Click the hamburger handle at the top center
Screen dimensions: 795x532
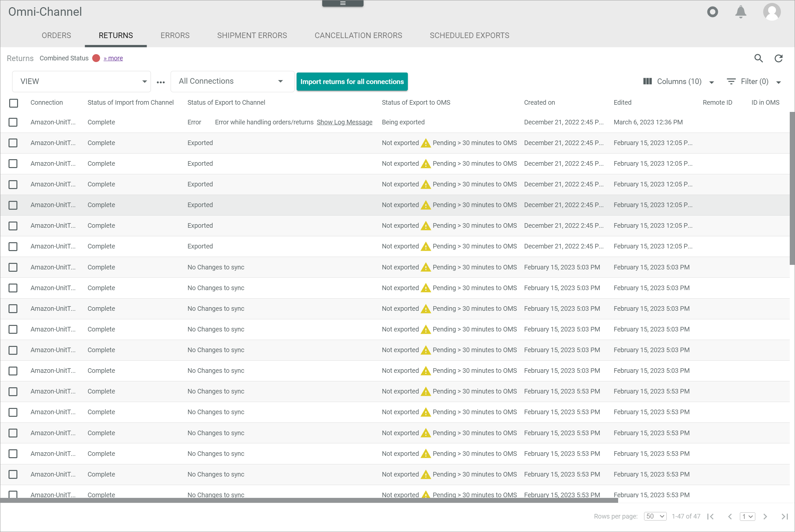(x=343, y=3)
